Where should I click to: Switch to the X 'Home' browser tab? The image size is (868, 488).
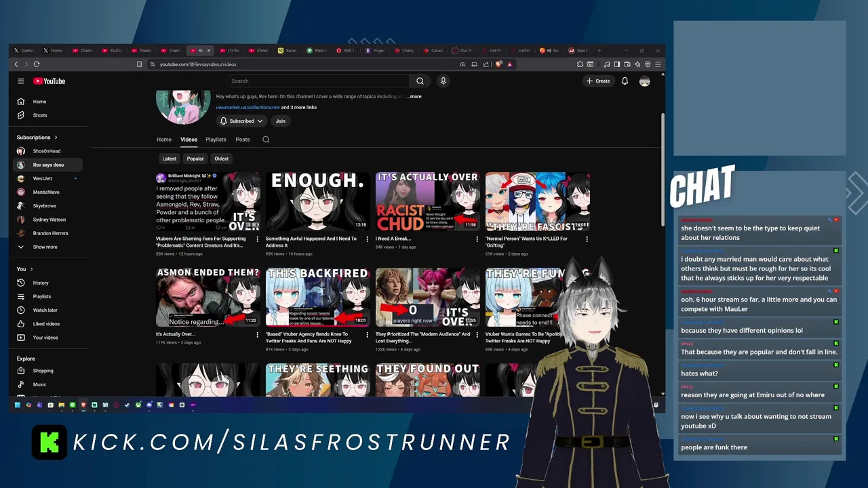(x=53, y=50)
